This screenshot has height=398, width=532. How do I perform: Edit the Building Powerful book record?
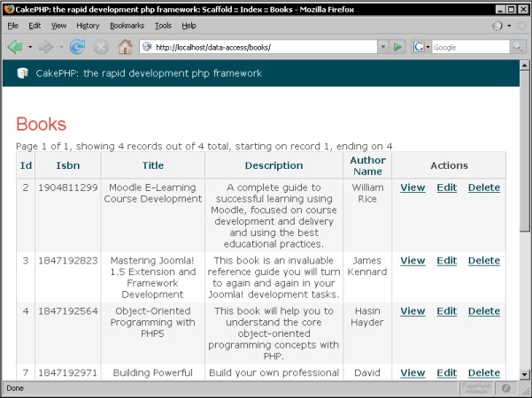446,373
